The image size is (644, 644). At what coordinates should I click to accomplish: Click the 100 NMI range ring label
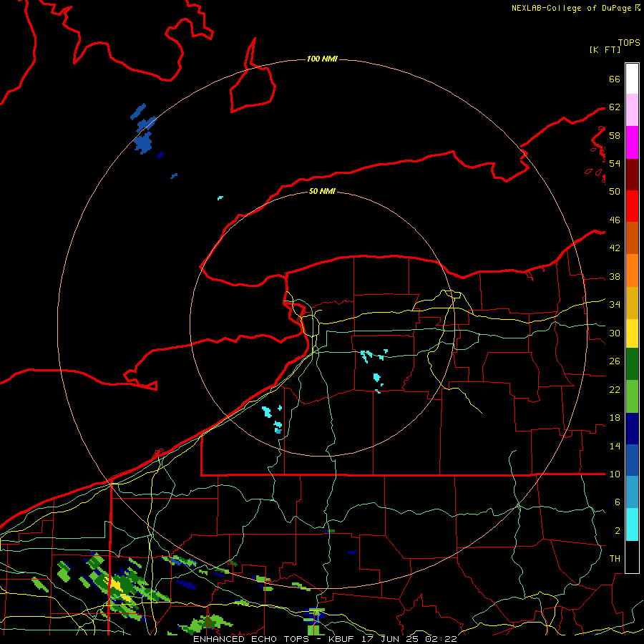pyautogui.click(x=322, y=59)
